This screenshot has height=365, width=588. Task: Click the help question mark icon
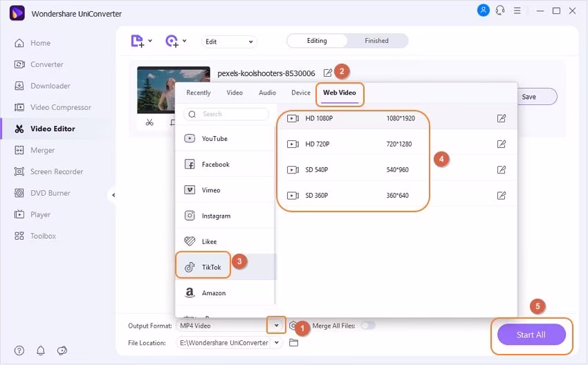[x=19, y=350]
